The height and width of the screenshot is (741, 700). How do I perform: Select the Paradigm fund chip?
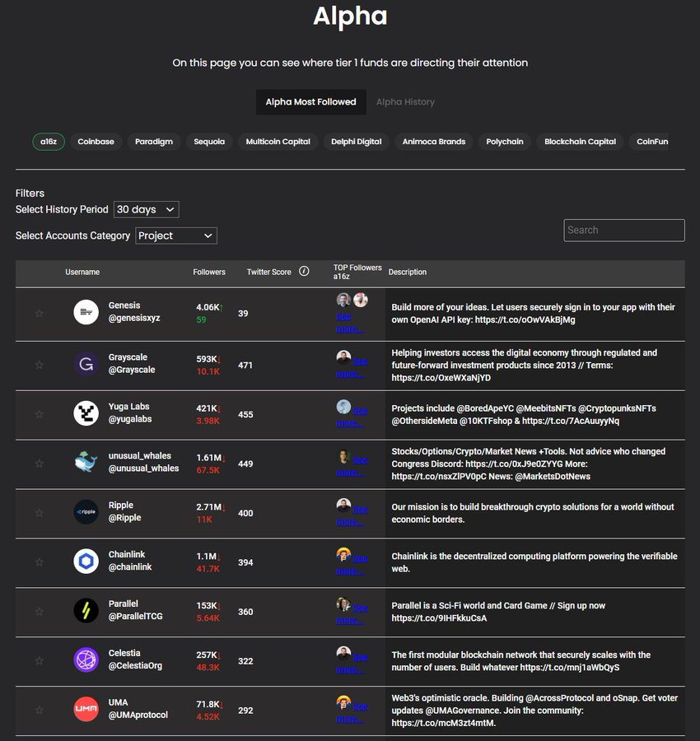(154, 142)
